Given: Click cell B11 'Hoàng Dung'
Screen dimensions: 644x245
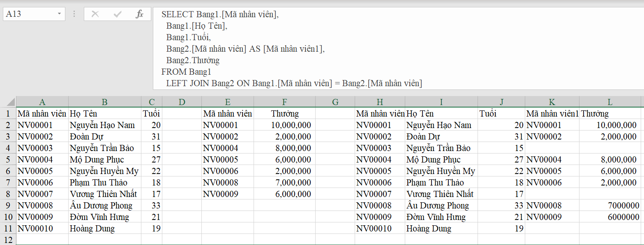Looking at the screenshot, I should [x=104, y=229].
